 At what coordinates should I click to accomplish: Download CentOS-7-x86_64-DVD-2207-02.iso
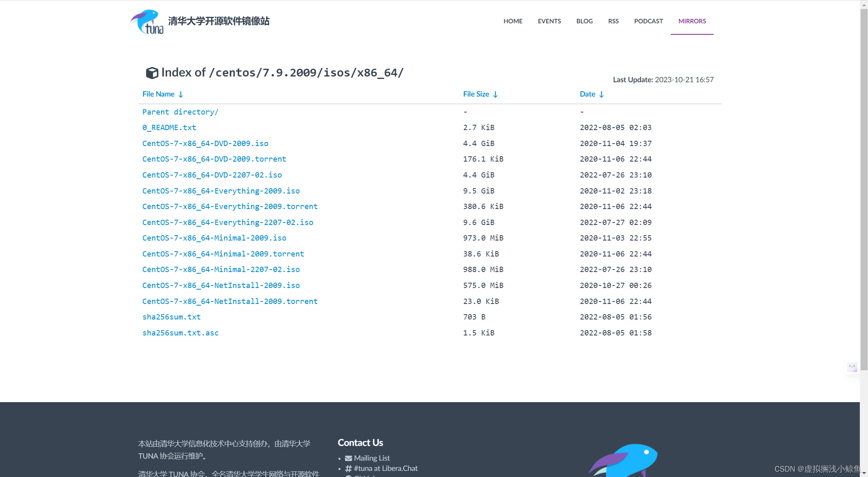212,175
